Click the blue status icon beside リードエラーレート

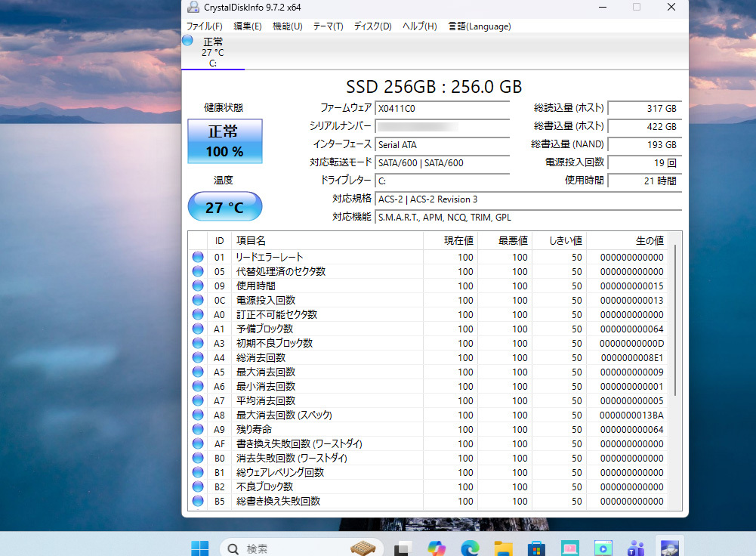coord(196,257)
